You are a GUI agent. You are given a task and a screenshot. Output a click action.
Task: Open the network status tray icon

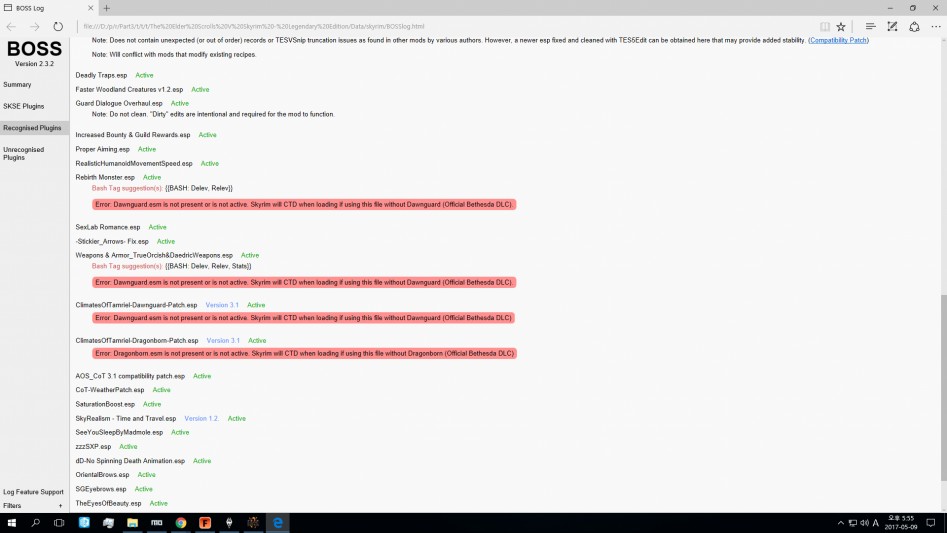tap(853, 523)
